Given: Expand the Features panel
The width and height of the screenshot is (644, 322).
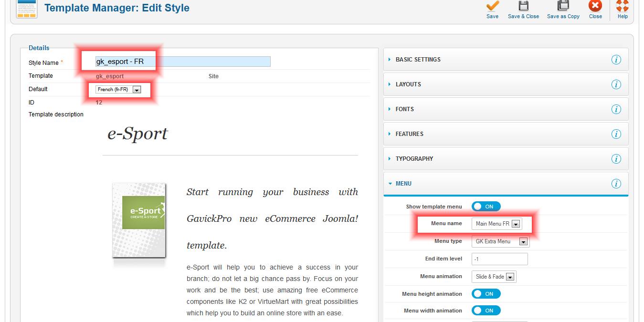Looking at the screenshot, I should tap(506, 134).
